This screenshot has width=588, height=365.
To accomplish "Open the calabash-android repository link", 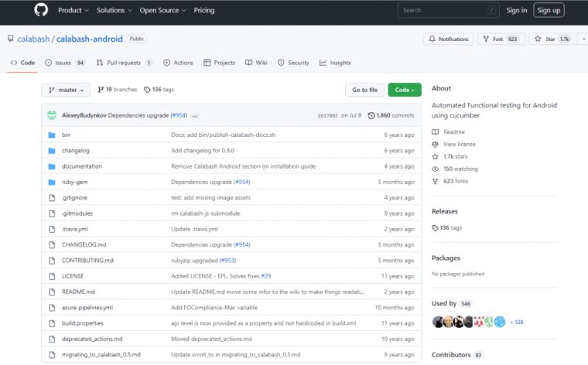I will (x=90, y=39).
